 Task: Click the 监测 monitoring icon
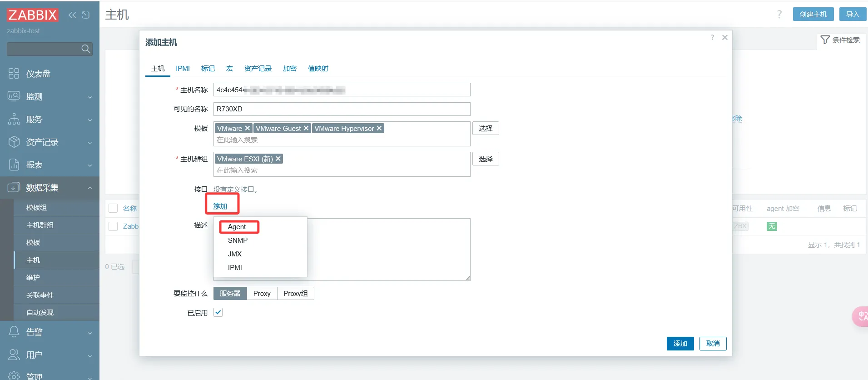[14, 96]
